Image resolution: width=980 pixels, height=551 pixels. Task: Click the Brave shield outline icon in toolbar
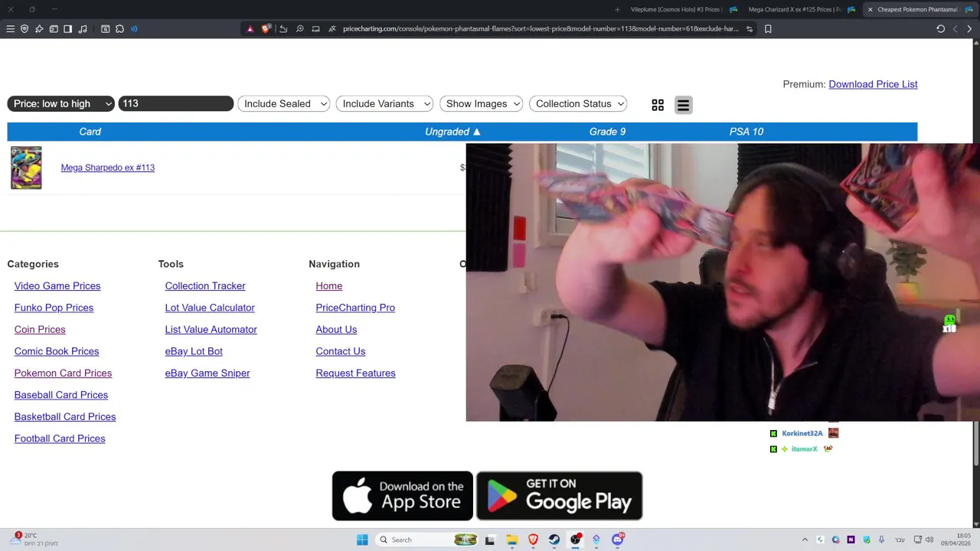pyautogui.click(x=24, y=29)
